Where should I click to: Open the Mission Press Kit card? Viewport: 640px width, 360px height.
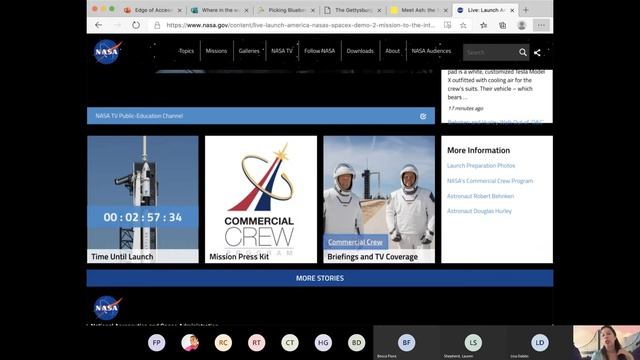pos(261,200)
